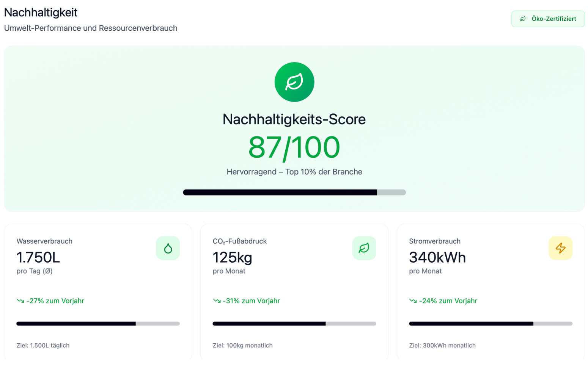The height and width of the screenshot is (379, 588).
Task: Click the leaf icon in Öko-Zertifiziert badge
Action: (x=523, y=19)
